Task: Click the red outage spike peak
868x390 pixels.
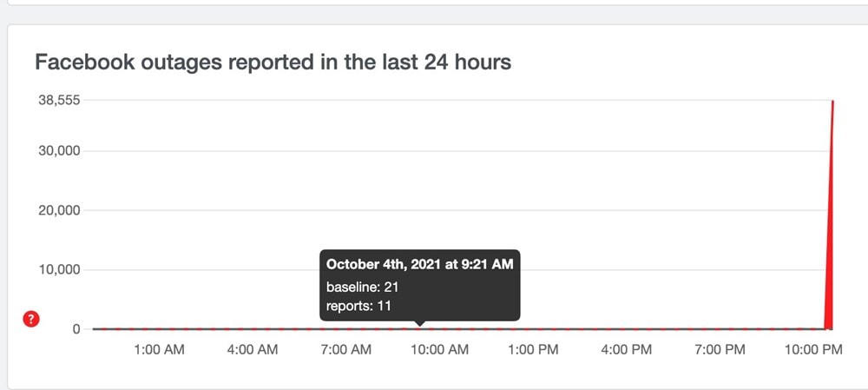Action: point(833,102)
